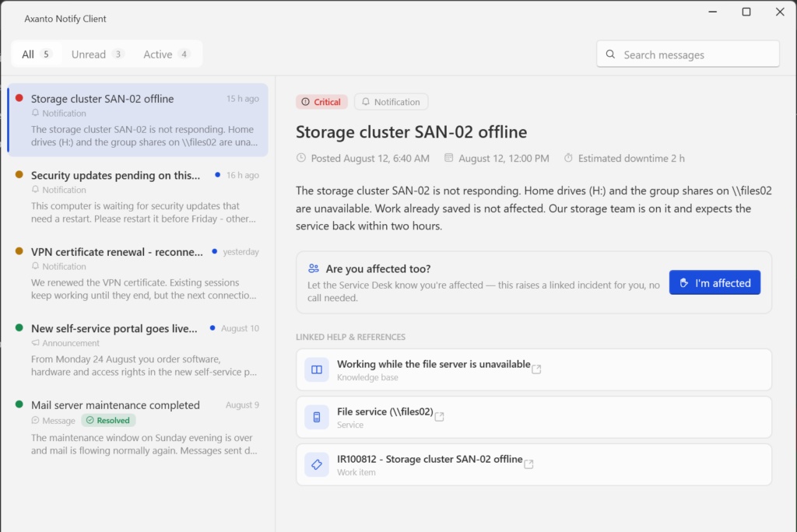Click the LINKED HELP & REFERENCES heading

click(x=351, y=337)
